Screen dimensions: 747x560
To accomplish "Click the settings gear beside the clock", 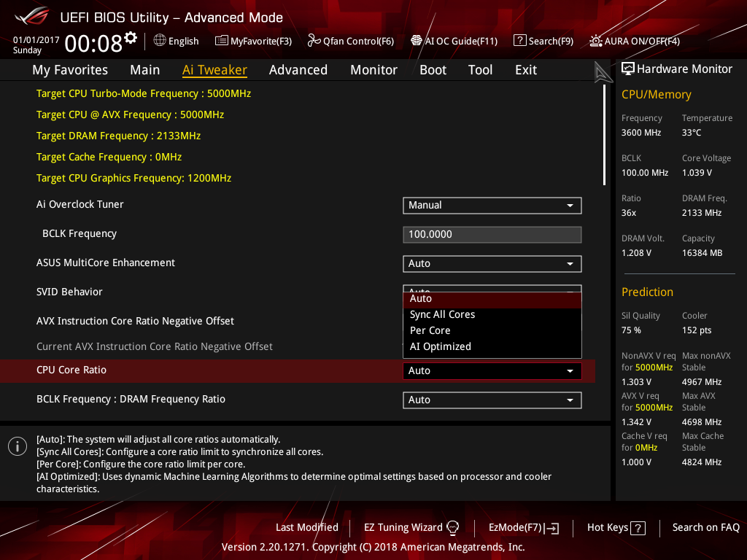I will (x=131, y=38).
